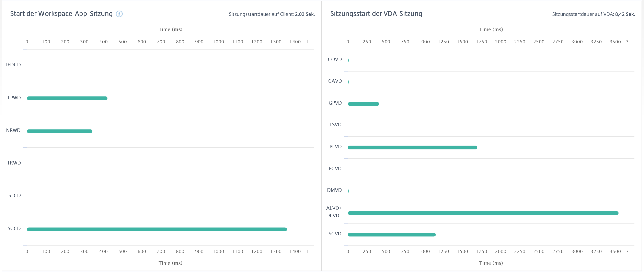Click the LSVD row label

coord(335,125)
